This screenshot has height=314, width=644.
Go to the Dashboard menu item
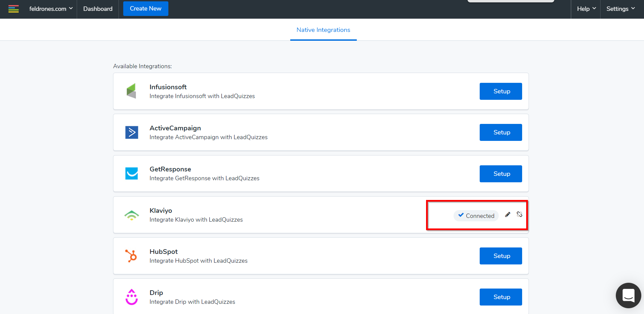(98, 9)
